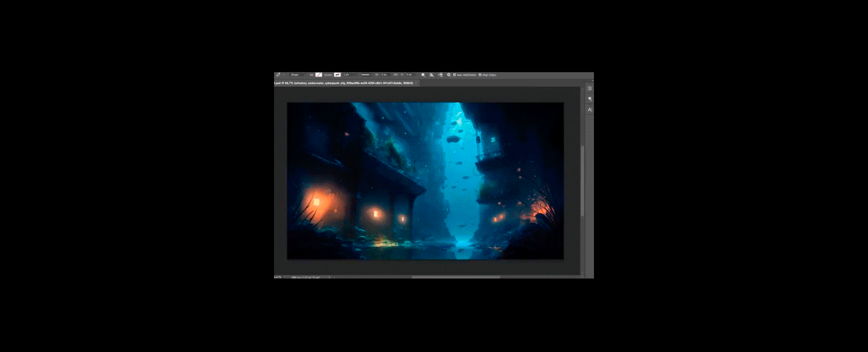The image size is (868, 352).
Task: Open the path operations icon
Action: [x=423, y=74]
